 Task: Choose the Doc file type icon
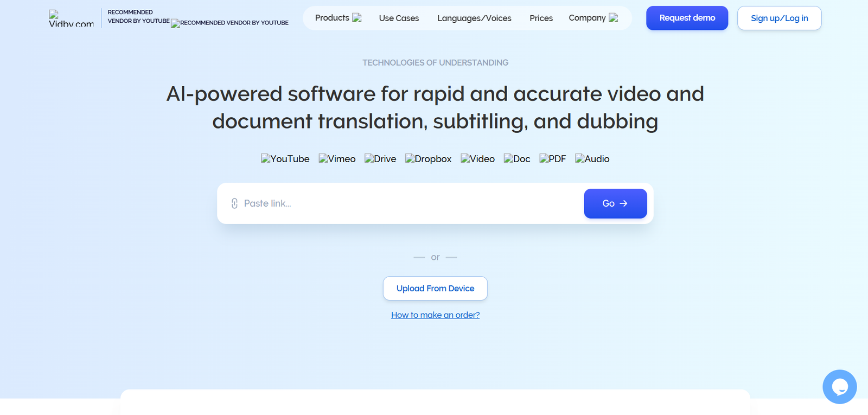click(x=517, y=159)
